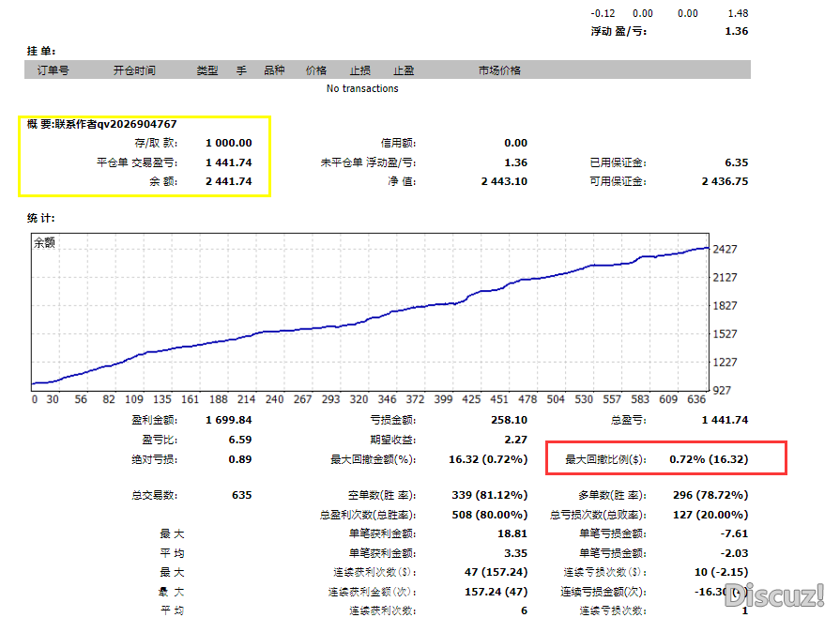Click the '期望收益:' label
Viewport: 840px width, 618px height.
[x=393, y=440]
